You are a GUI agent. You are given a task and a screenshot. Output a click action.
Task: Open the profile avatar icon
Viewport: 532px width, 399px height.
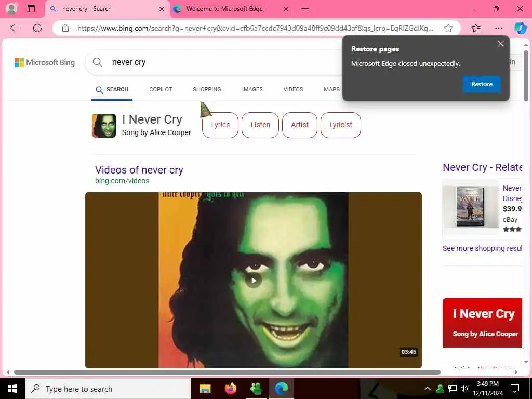[x=11, y=8]
